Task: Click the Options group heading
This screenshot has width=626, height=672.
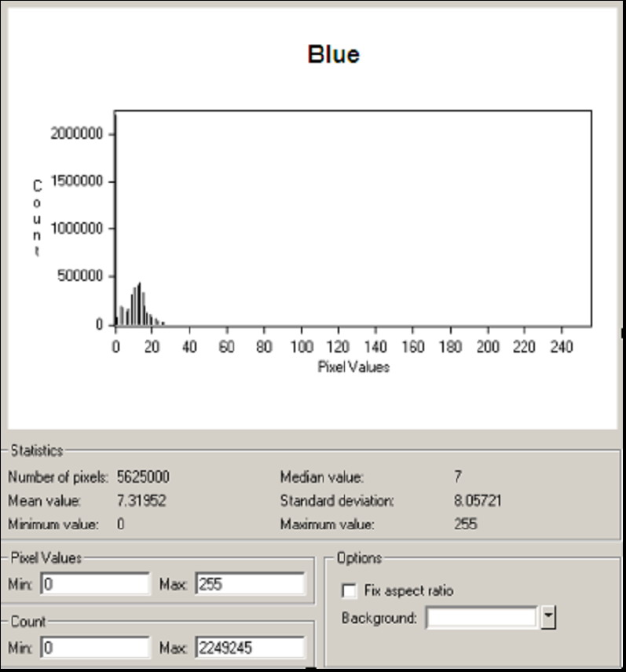Action: (359, 558)
